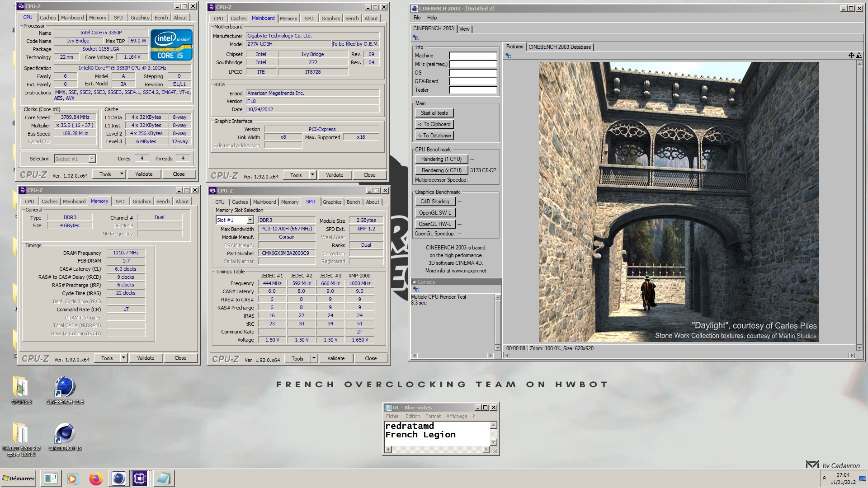This screenshot has height=488, width=868.
Task: Click the Notepad horizontal scrollbar
Action: click(x=437, y=450)
